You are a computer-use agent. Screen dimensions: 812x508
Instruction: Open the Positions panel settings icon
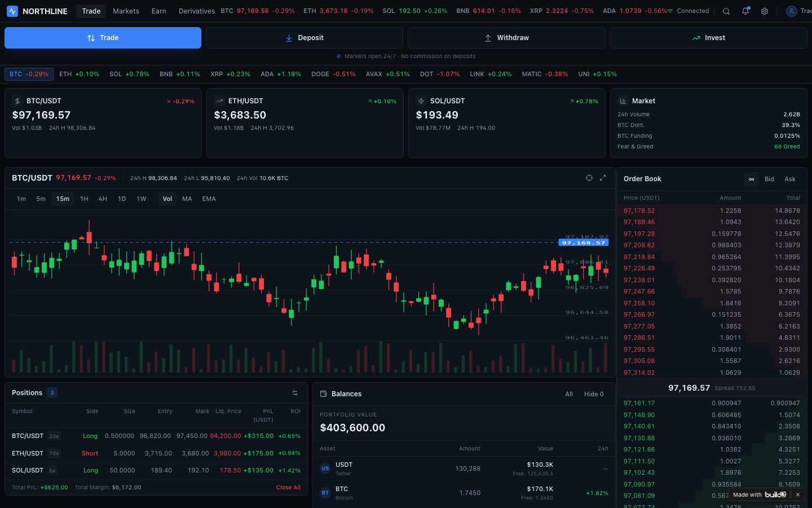295,393
